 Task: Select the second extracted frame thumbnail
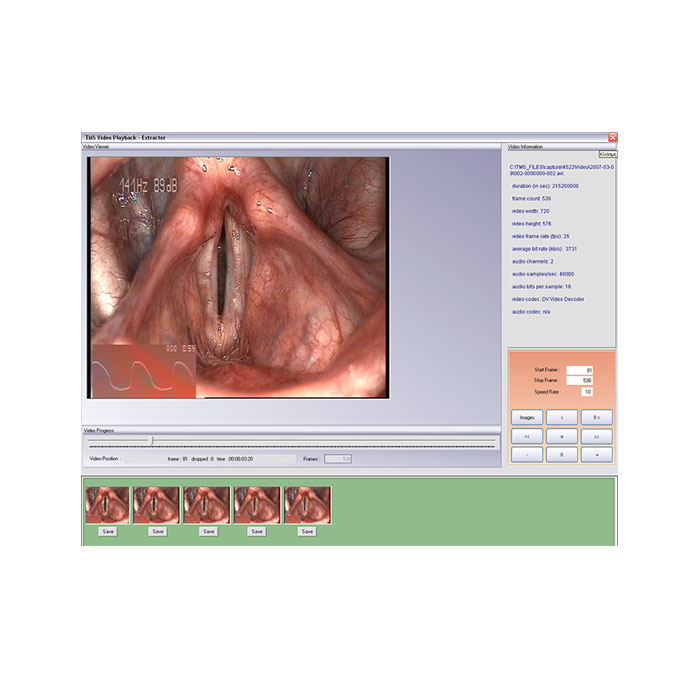tap(157, 505)
